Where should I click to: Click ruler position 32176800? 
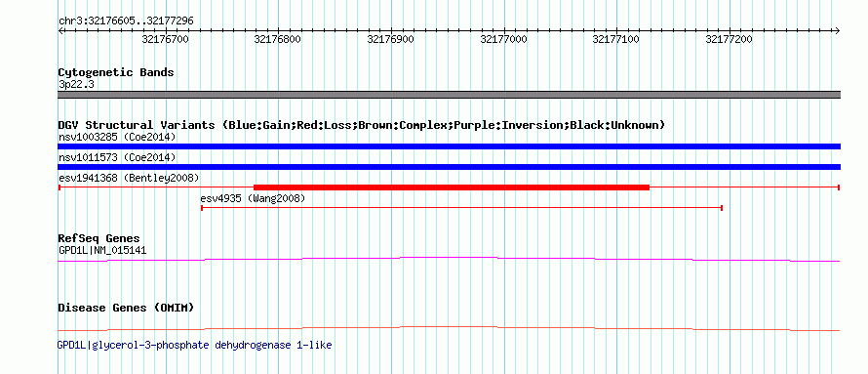pos(277,39)
